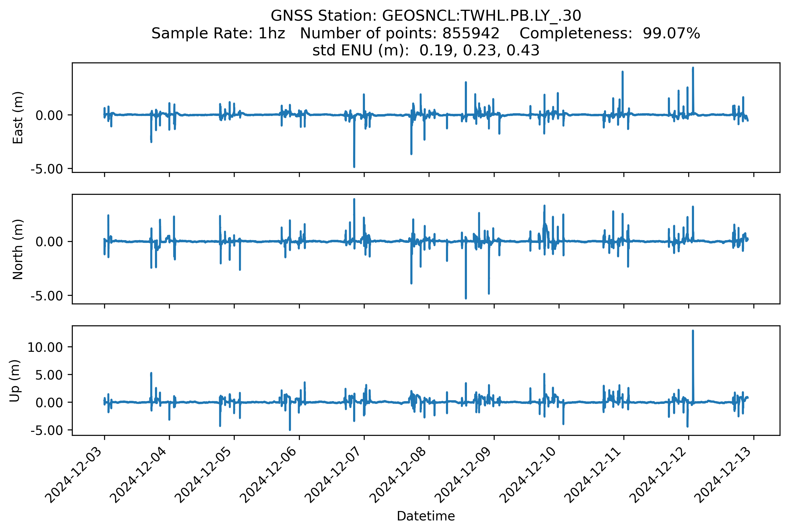Click the North (m) axis label

pos(18,249)
